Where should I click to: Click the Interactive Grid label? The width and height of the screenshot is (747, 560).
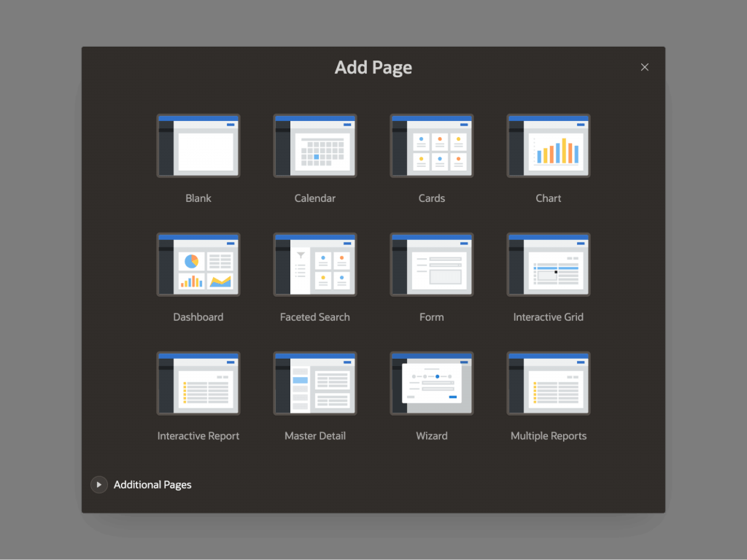point(549,317)
